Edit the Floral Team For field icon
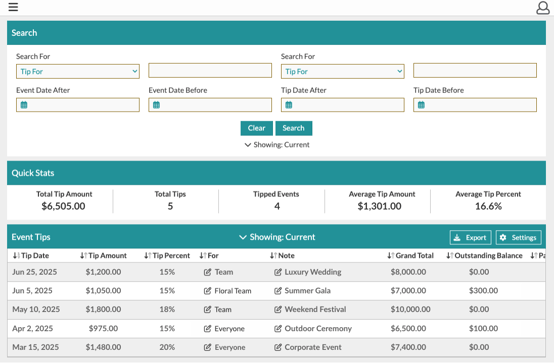 (x=207, y=291)
